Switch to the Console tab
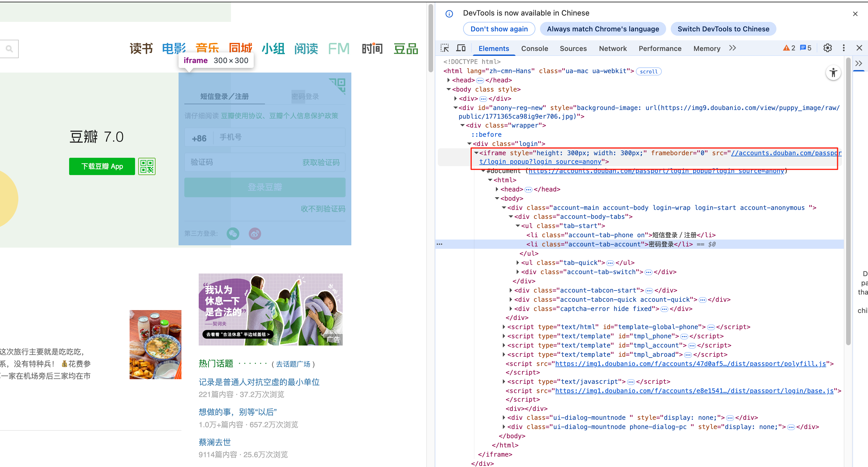Image resolution: width=868 pixels, height=467 pixels. [535, 49]
